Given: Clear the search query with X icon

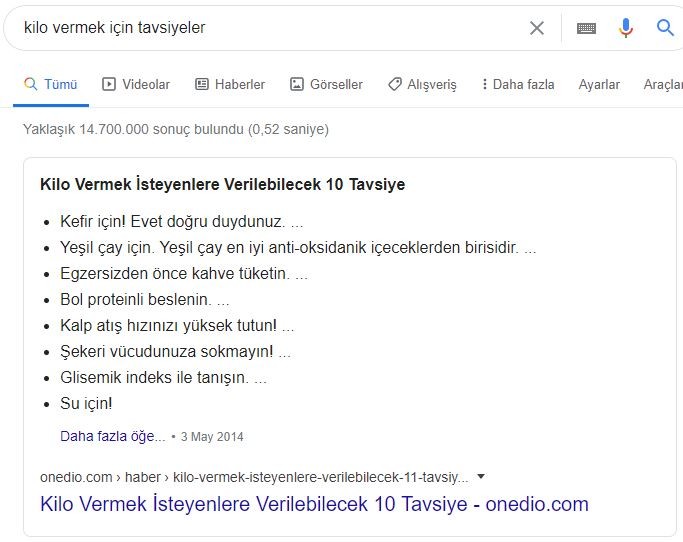Looking at the screenshot, I should click(537, 28).
